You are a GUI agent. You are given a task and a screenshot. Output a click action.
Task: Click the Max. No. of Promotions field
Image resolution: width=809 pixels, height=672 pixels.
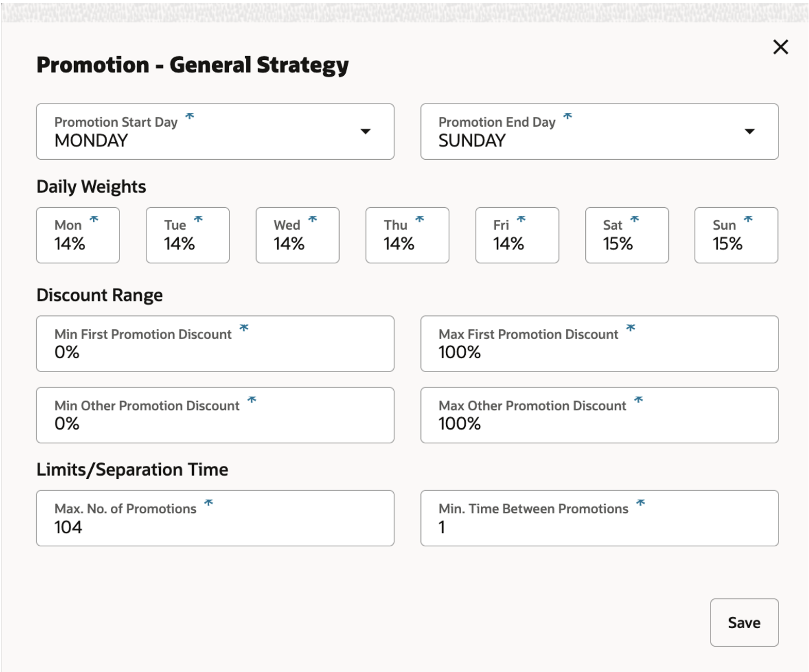215,518
